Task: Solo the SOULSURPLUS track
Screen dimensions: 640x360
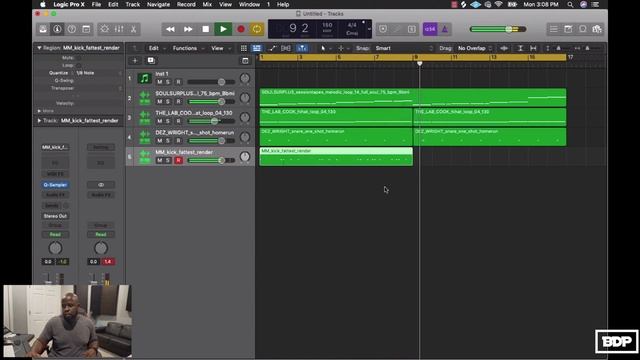Action: (167, 102)
